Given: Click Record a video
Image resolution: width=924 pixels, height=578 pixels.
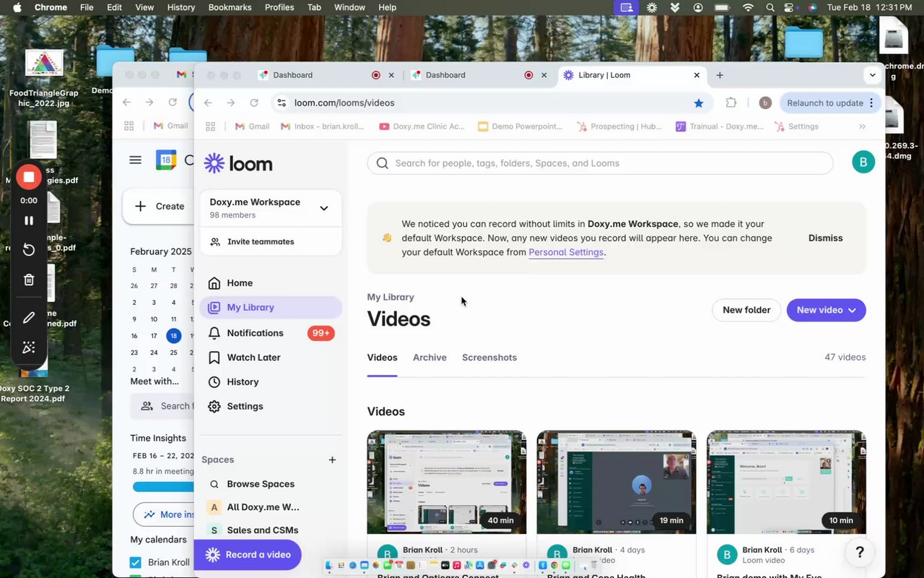Looking at the screenshot, I should (248, 555).
